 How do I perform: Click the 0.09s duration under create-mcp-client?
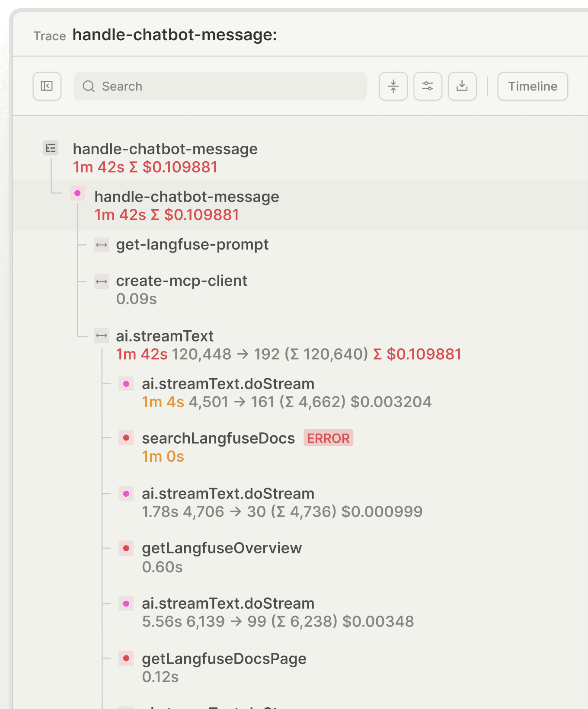[x=136, y=299]
